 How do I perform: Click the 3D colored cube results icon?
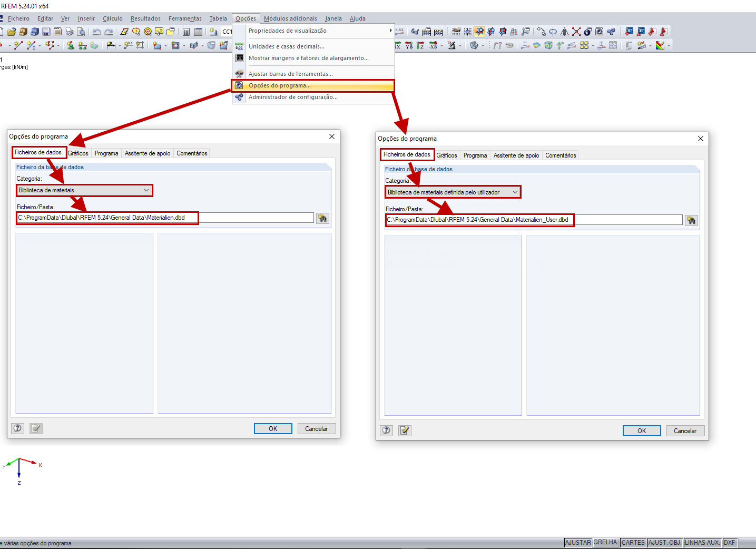(x=548, y=45)
